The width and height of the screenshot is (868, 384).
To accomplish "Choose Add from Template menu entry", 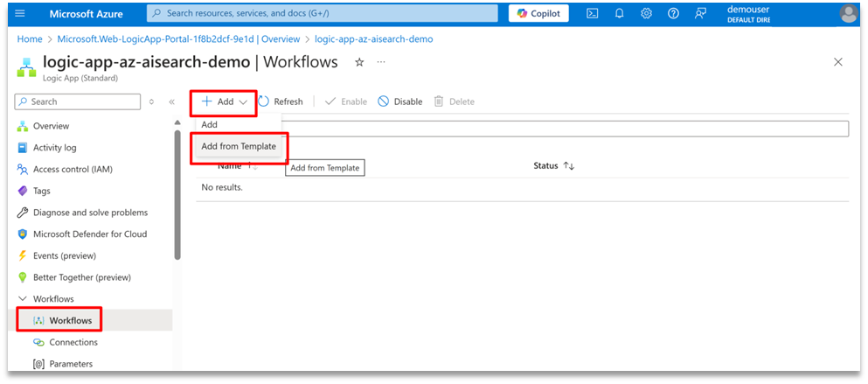I will [x=239, y=147].
